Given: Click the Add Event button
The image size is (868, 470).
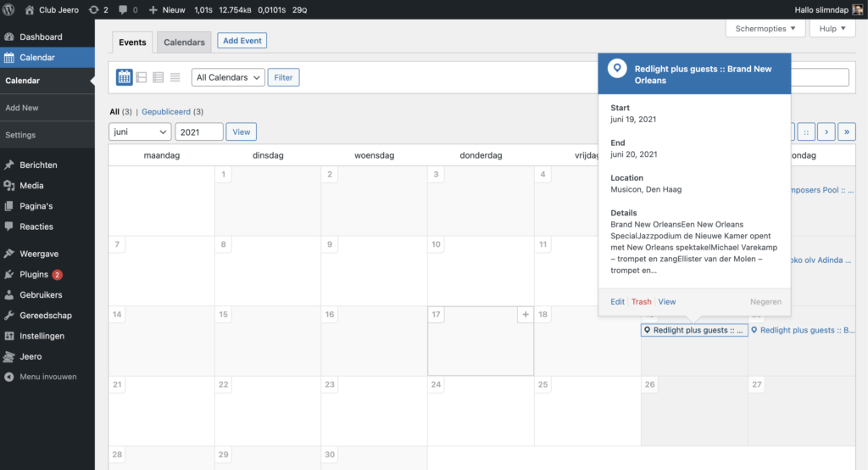Looking at the screenshot, I should click(242, 41).
